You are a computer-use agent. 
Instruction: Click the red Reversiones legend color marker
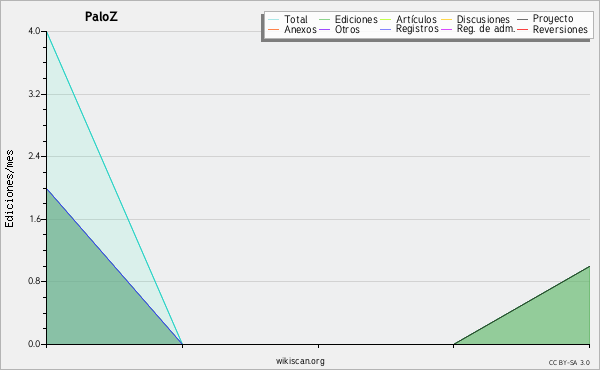pos(522,29)
